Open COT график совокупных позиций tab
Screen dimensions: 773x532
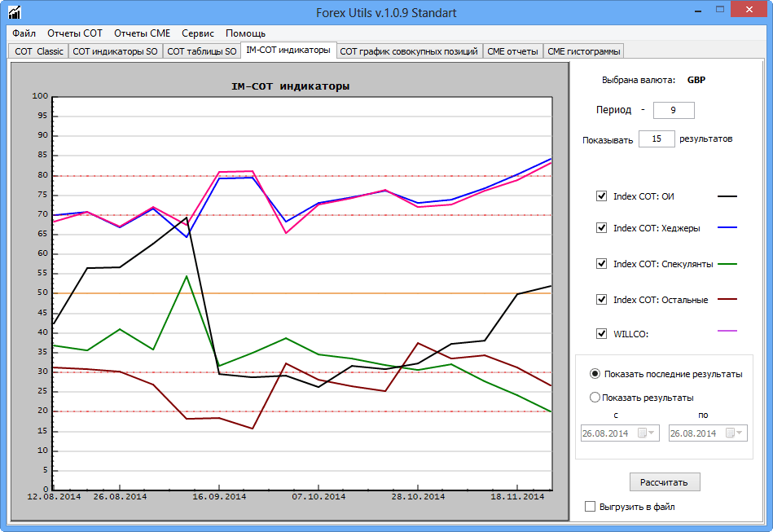pyautogui.click(x=409, y=51)
